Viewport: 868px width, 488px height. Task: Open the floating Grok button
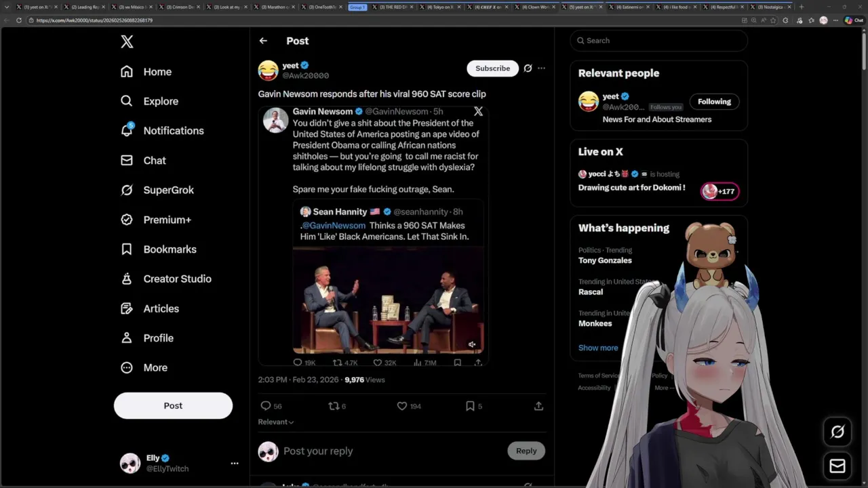point(837,432)
